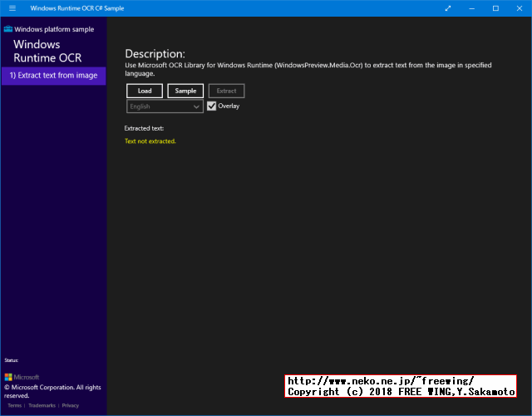Click the window title 'Windows Runtime OCR C# Sample'
This screenshot has height=416, width=532.
77,8
